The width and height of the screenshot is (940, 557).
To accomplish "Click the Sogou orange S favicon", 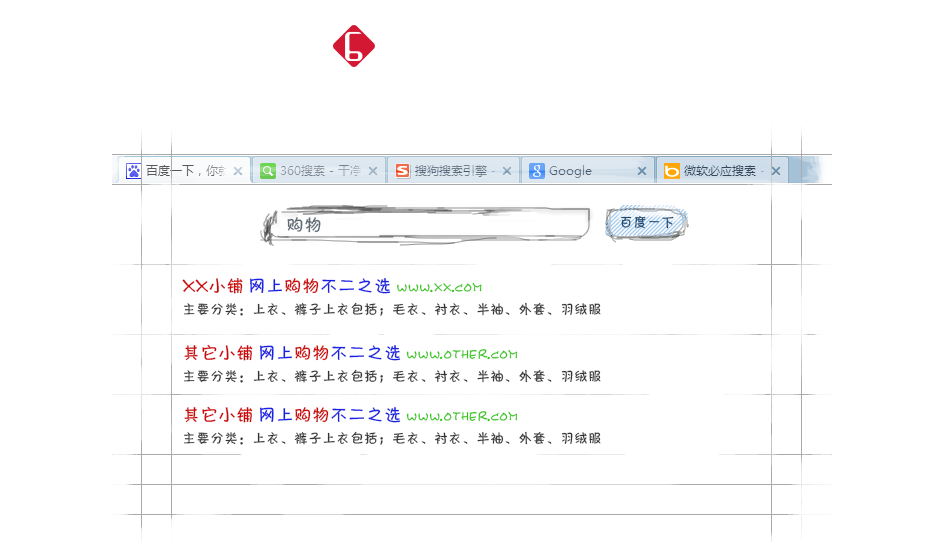I will [x=403, y=171].
